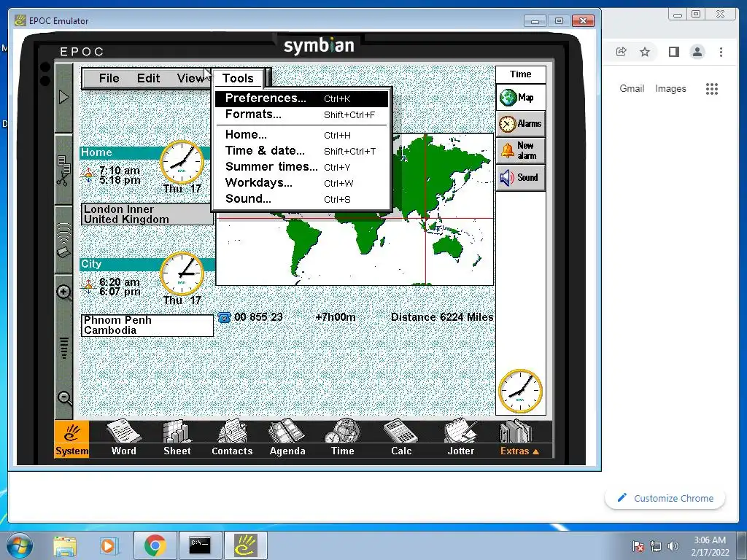Click the zoom in magnifier icon

tap(64, 292)
